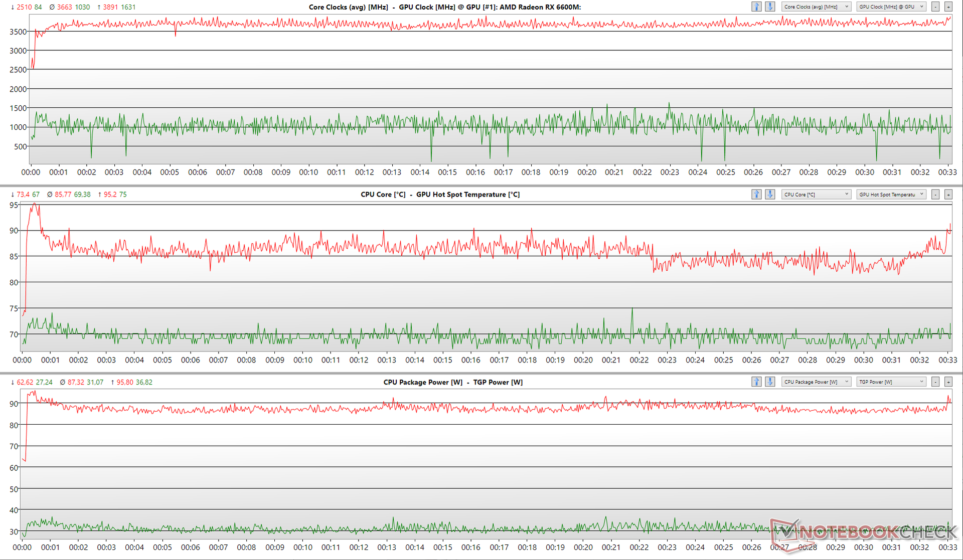963x560 pixels.
Task: Open Core Clocks (avg) [MHz] dropdown
Action: (816, 7)
